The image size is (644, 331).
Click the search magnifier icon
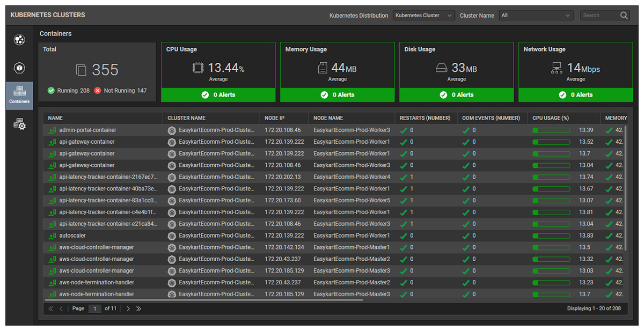tap(624, 16)
